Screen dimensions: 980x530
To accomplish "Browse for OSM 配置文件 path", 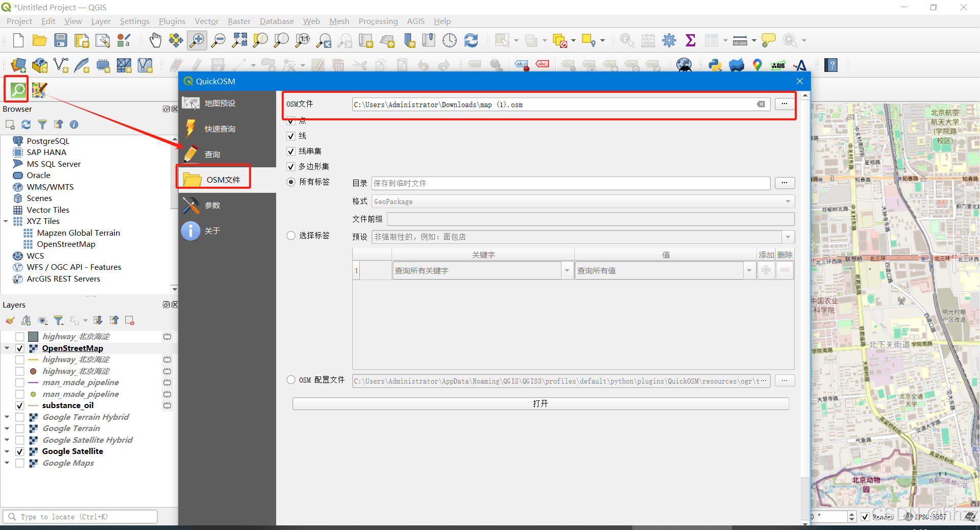I will click(x=785, y=381).
